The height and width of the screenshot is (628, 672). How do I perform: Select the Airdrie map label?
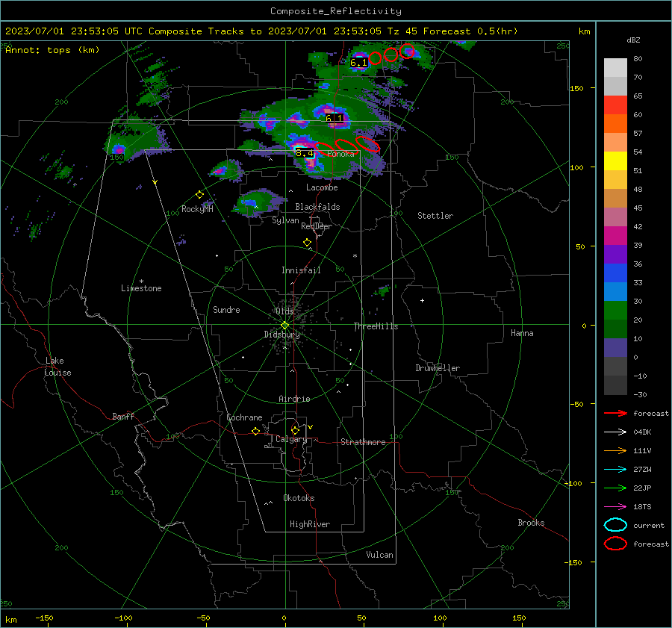(294, 399)
